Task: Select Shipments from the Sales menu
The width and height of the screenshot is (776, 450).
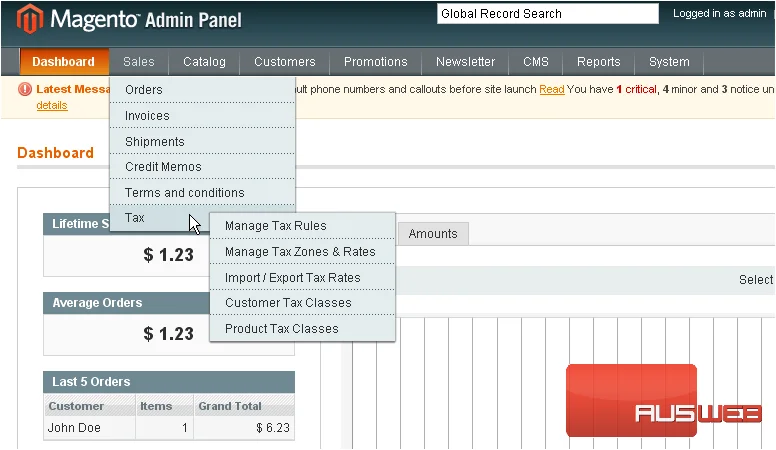Action: 202,141
